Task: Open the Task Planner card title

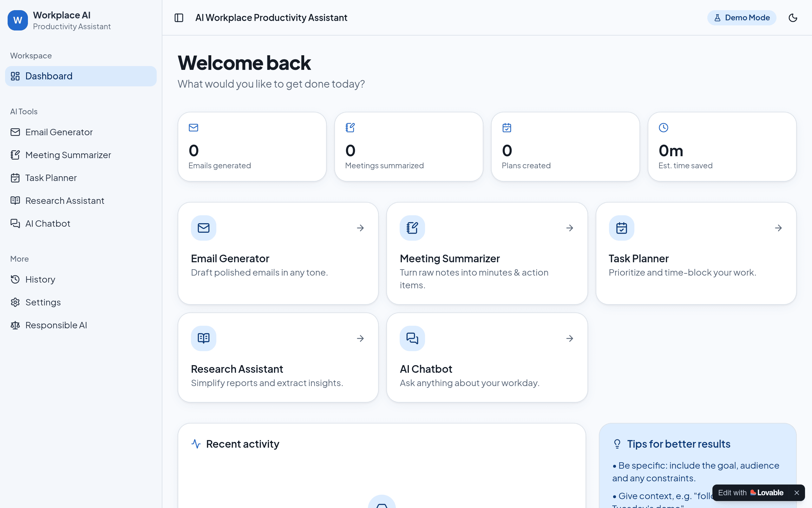Action: (638, 258)
